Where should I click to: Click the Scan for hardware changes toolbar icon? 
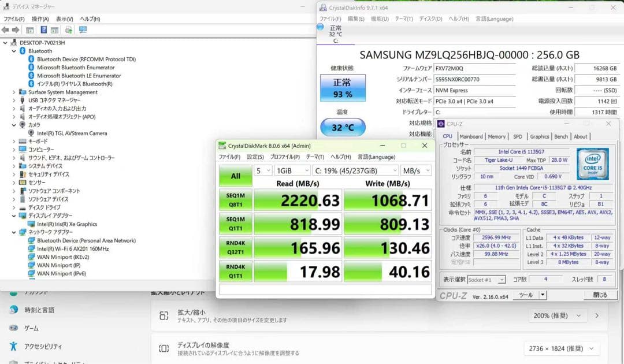pyautogui.click(x=69, y=29)
